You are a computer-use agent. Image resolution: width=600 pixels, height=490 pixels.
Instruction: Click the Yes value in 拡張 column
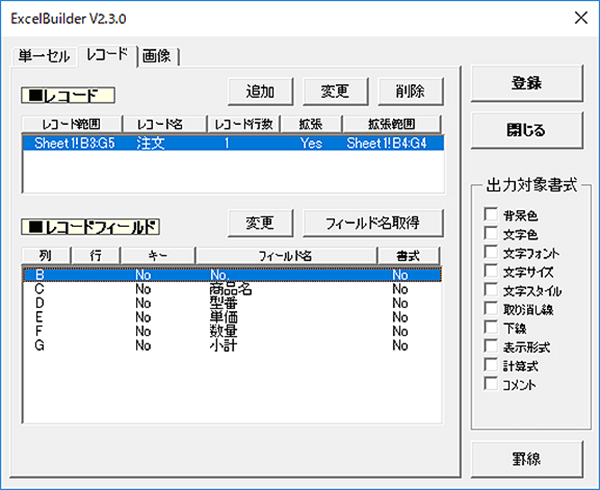click(311, 143)
